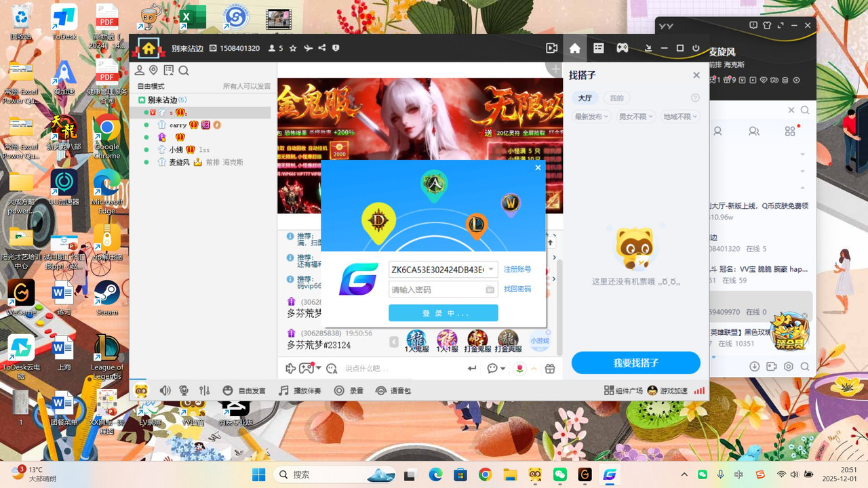The width and height of the screenshot is (868, 488).
Task: Open the video camera icon in title bar
Action: coord(552,48)
